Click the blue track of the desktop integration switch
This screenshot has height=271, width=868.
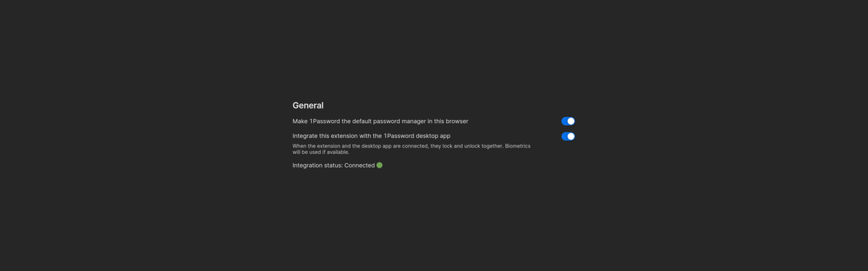click(x=564, y=137)
